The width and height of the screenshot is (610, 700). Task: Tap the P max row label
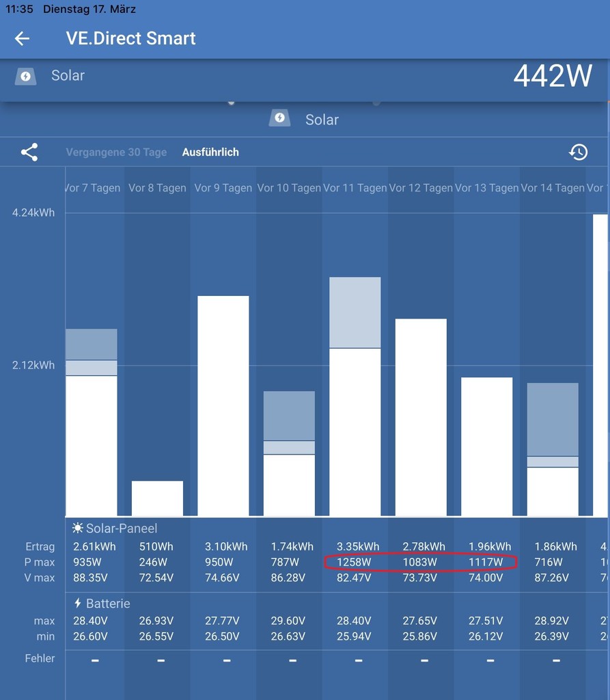pyautogui.click(x=39, y=562)
